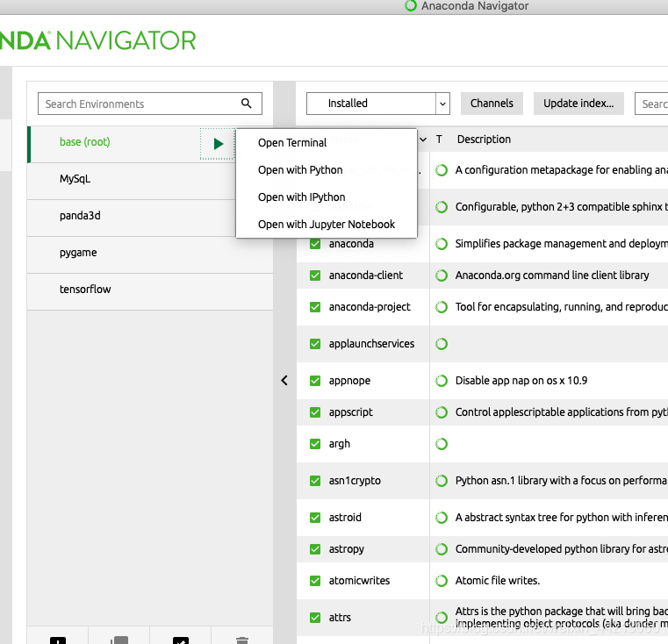Select the tensorflow environment

point(150,291)
